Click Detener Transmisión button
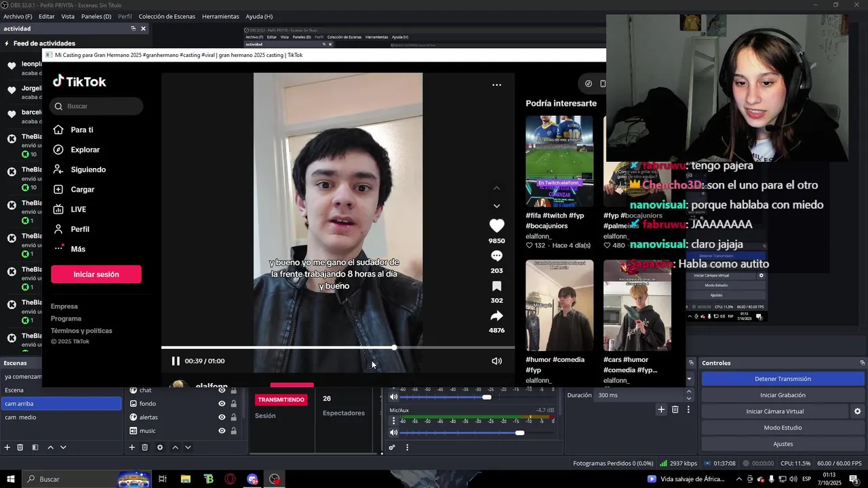Viewport: 868px width, 488px height. (x=783, y=379)
